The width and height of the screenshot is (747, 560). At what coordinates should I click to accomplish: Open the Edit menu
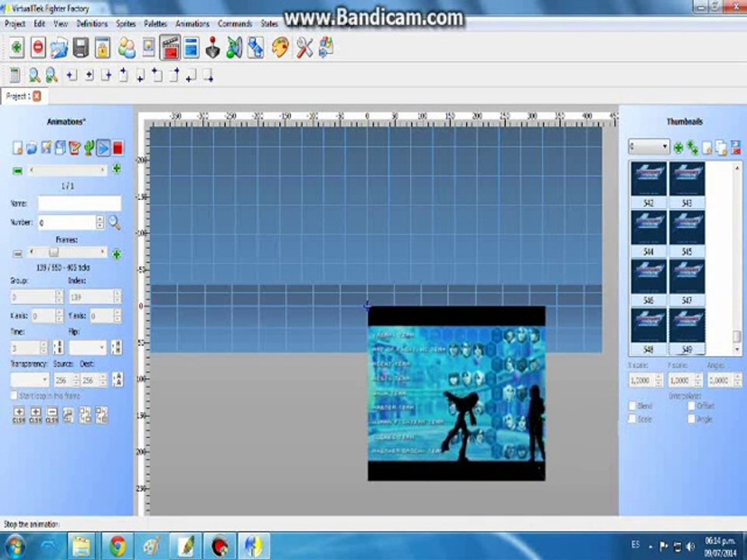click(x=39, y=23)
